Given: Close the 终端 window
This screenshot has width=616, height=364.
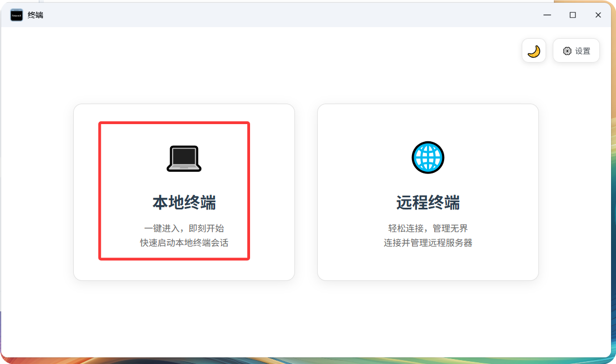Looking at the screenshot, I should click(598, 15).
